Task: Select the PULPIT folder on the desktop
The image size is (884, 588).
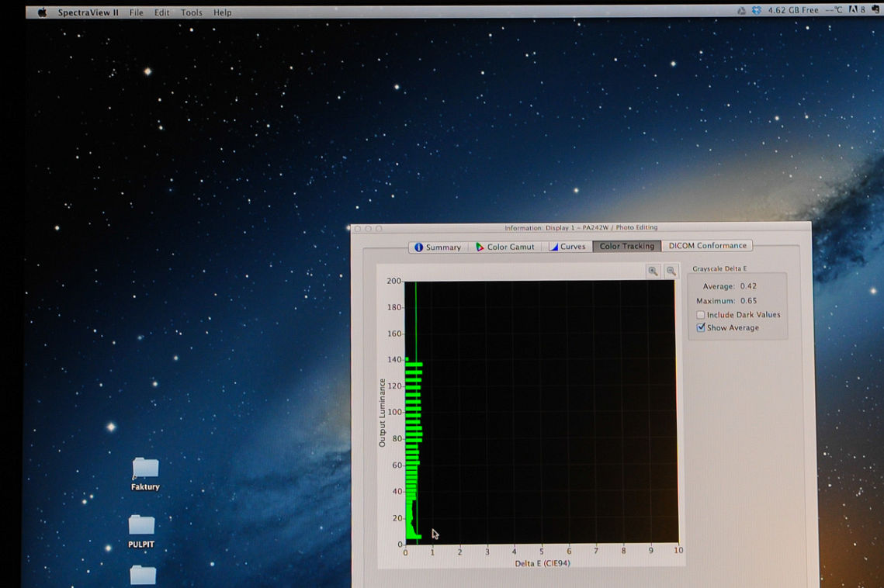Action: 141,531
